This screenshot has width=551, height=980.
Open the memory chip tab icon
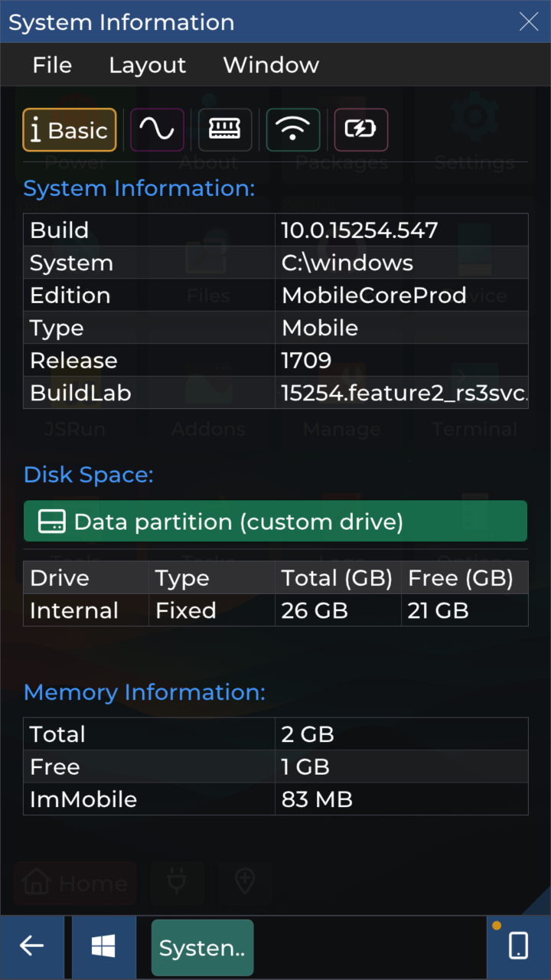[x=225, y=129]
